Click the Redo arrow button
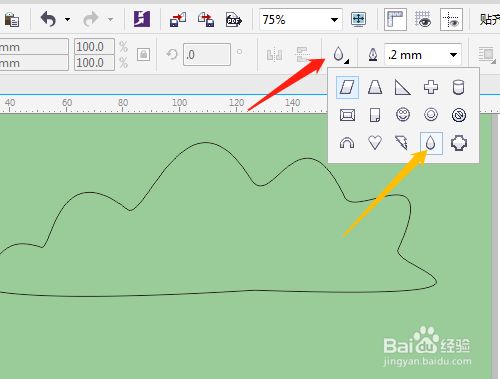 [91, 19]
